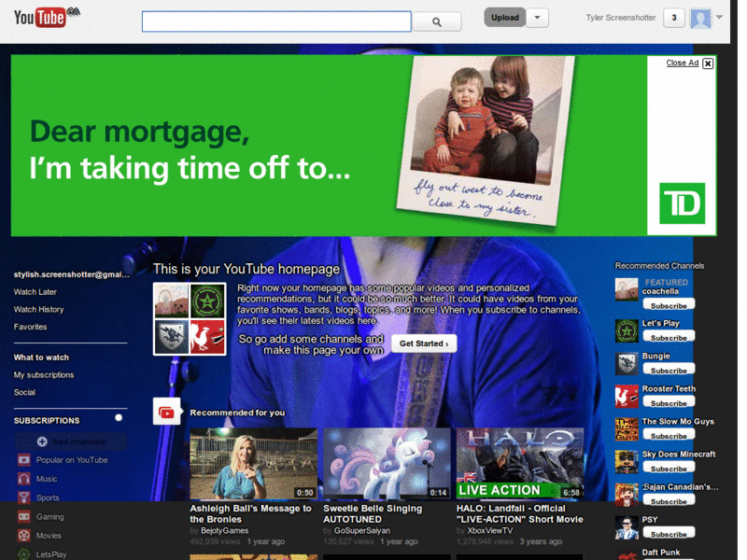The image size is (747, 560).
Task: Click the Tyler Screenshotter username
Action: click(621, 18)
